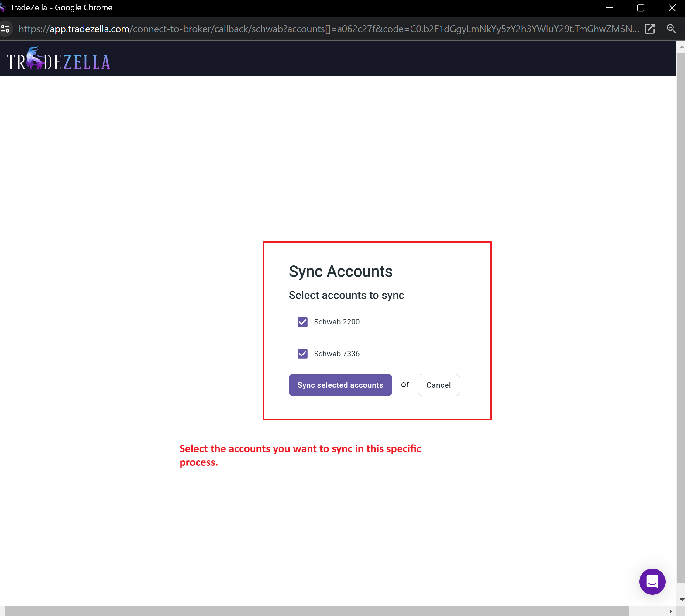Click the open-in-new-window icon
685x616 pixels.
[x=649, y=29]
